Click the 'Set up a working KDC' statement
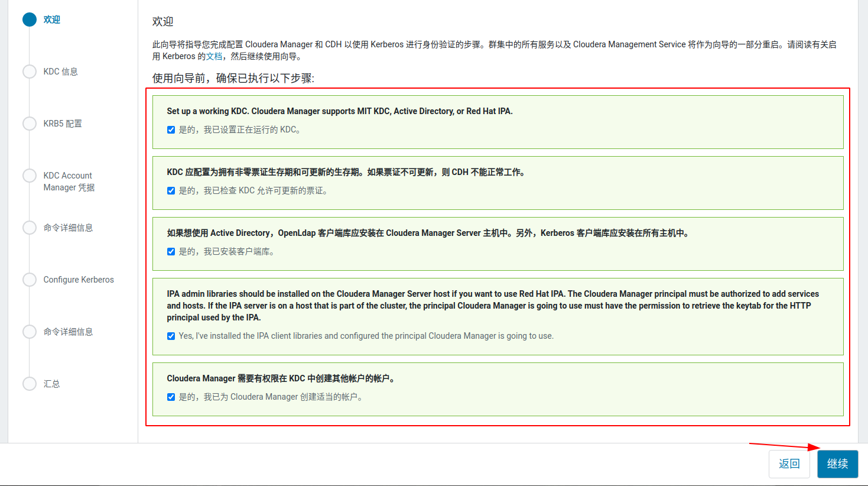Viewport: 868px width, 486px height. pyautogui.click(x=340, y=111)
